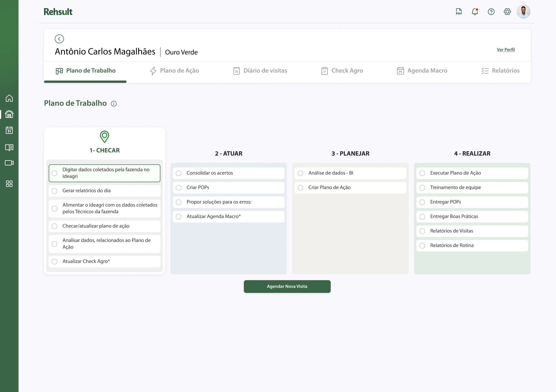The height and width of the screenshot is (392, 556).
Task: Switch to the Plano de Trabalho tab
Action: tap(85, 71)
